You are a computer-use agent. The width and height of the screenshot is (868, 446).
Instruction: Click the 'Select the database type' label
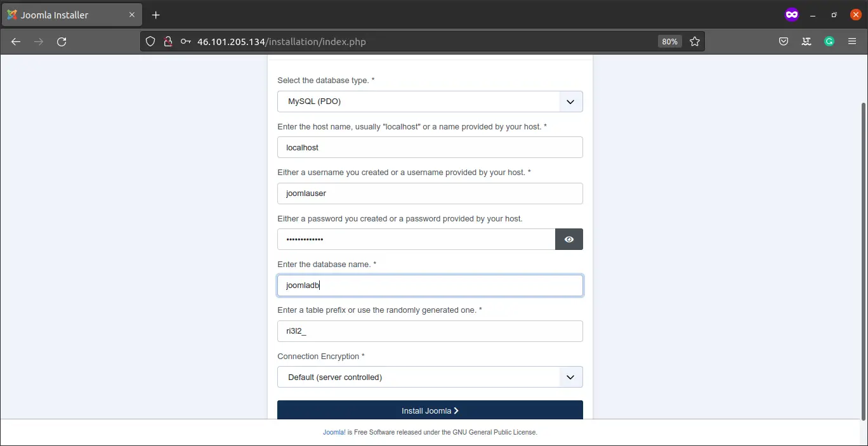click(x=326, y=81)
